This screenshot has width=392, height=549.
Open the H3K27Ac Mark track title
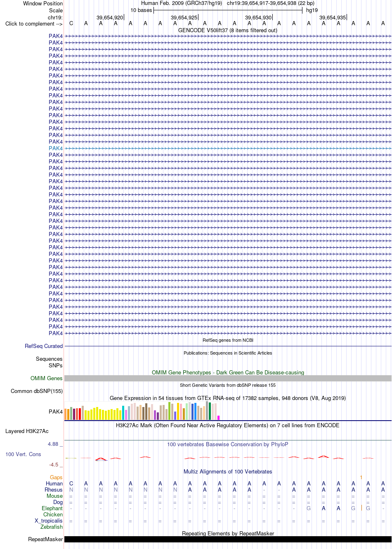click(228, 425)
